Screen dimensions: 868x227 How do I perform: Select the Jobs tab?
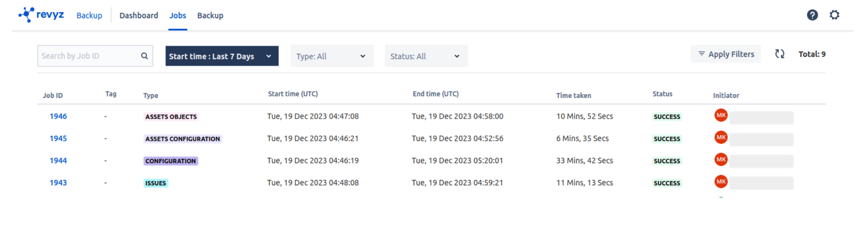point(178,15)
